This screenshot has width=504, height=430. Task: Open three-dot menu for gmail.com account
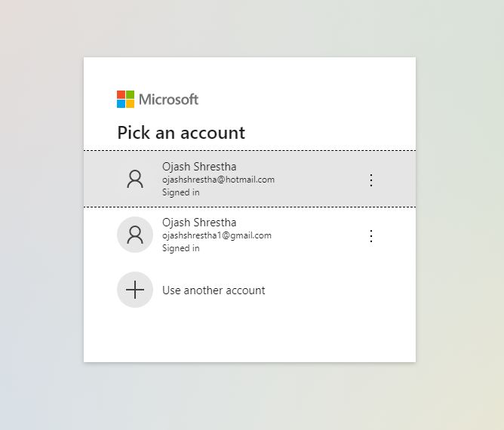point(371,236)
